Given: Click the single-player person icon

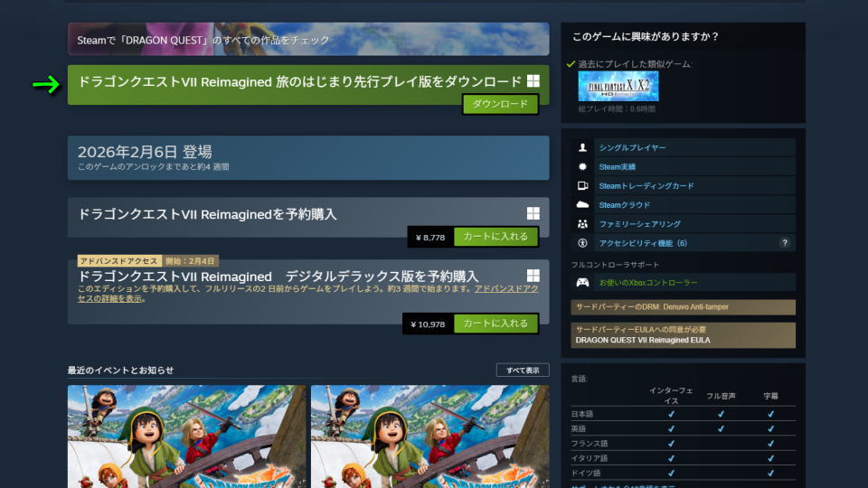Looking at the screenshot, I should (582, 147).
